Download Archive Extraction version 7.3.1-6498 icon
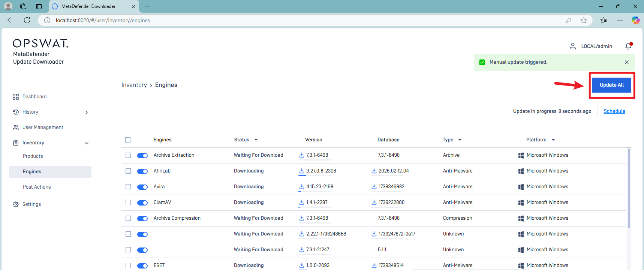Viewport: 644px width, 270px height. point(302,155)
